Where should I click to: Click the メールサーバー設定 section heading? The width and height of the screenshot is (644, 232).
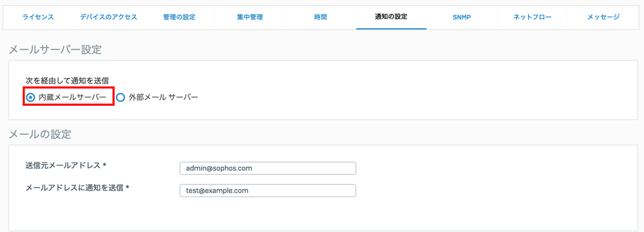click(55, 50)
